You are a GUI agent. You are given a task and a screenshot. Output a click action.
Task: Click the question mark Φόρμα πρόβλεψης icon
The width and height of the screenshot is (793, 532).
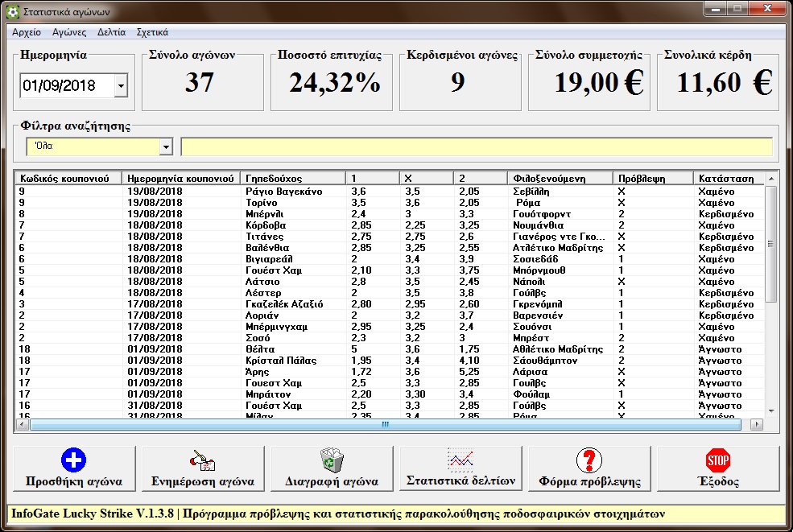coord(589,461)
